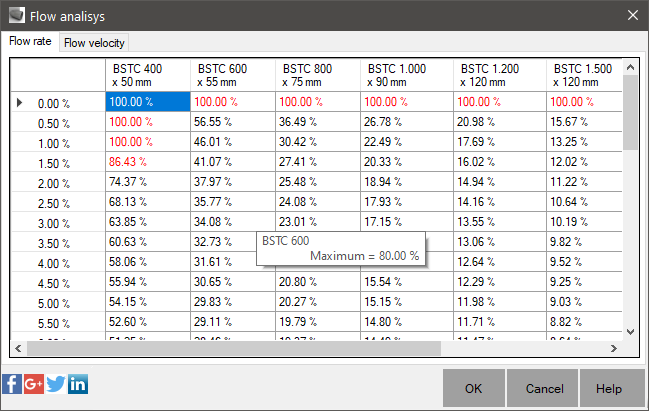This screenshot has width=649, height=411.
Task: Click the 1.50 % row header
Action: (58, 162)
